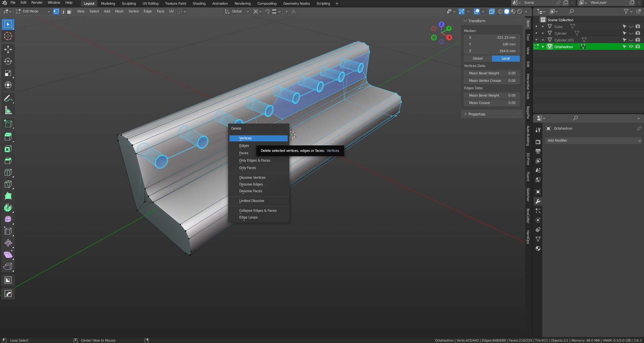Activate the Annotate tool

point(8,99)
